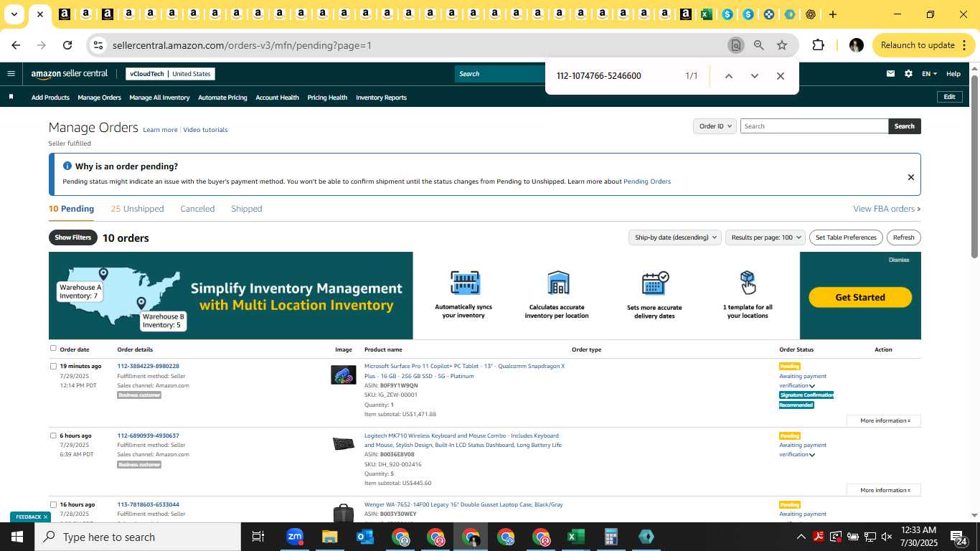Open the hamburger menu in Seller Central
Viewport: 980px width, 551px height.
(11, 73)
